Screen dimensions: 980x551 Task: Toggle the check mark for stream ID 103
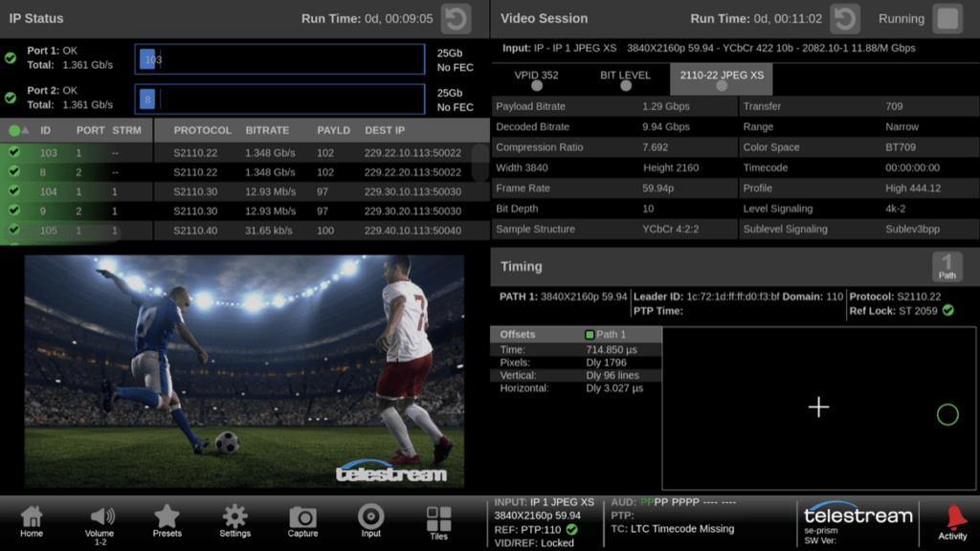pos(14,153)
